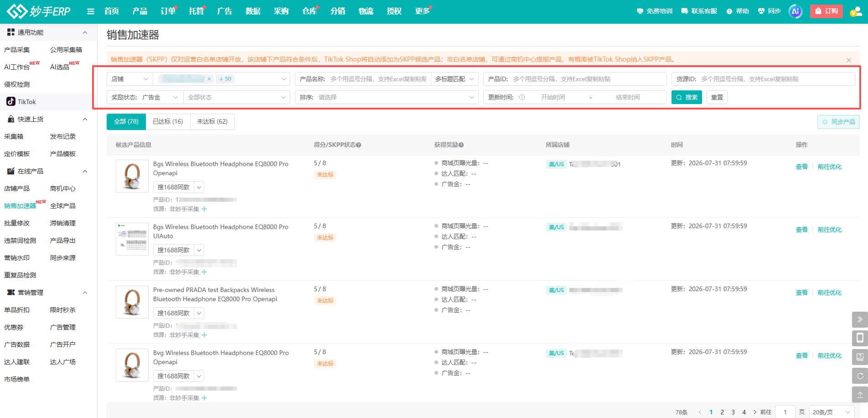Open the 全部状态 dropdown

point(237,97)
